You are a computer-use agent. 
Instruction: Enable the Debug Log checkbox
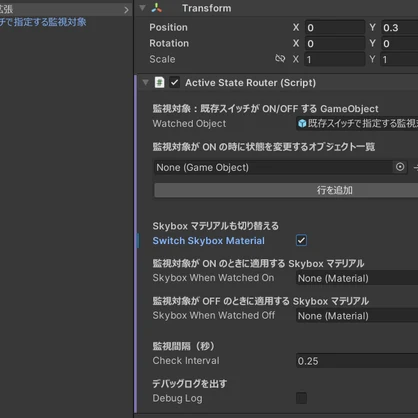(301, 398)
